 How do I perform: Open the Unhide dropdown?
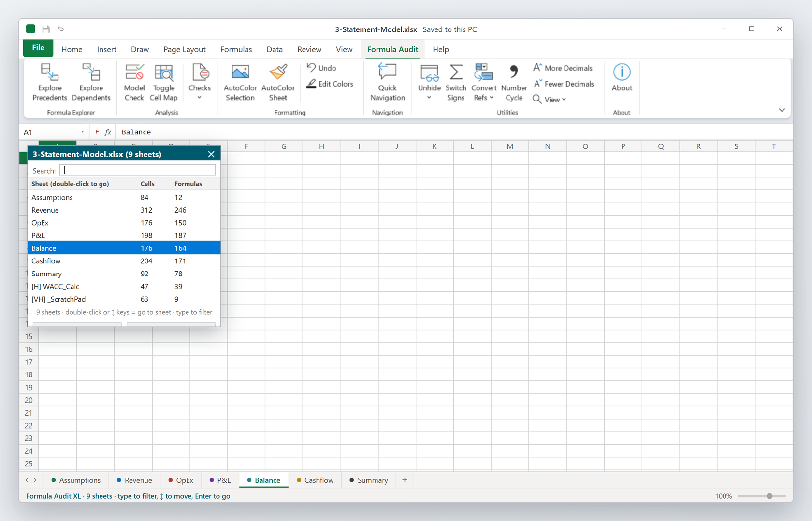coord(429,82)
